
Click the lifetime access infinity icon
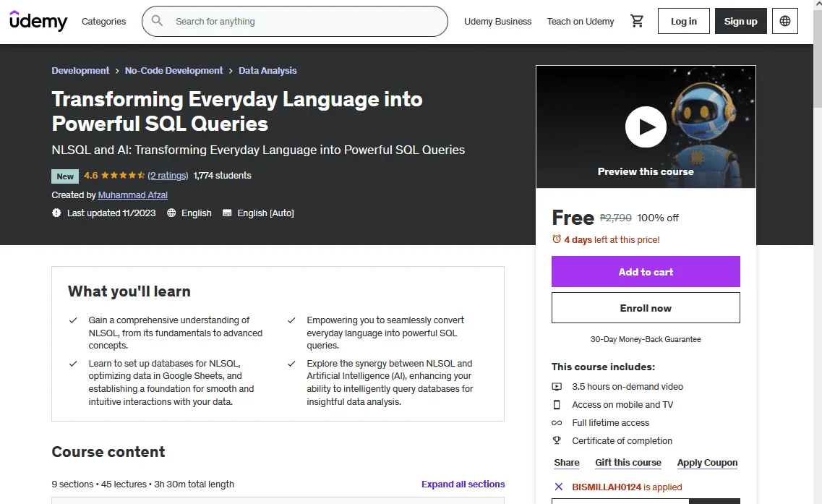click(557, 423)
